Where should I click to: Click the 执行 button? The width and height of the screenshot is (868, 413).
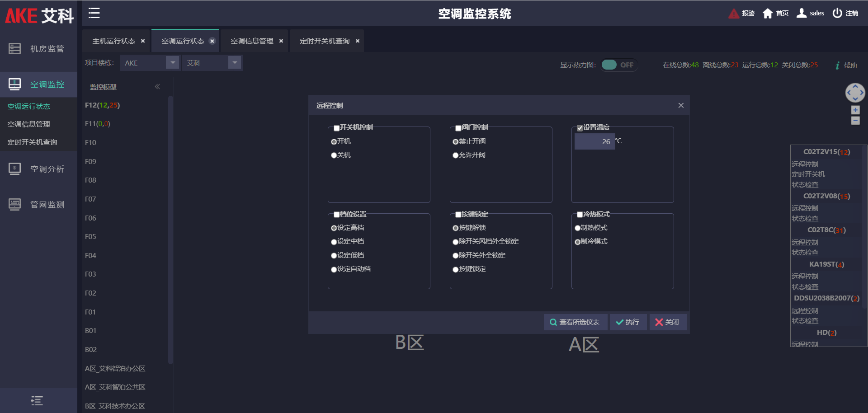tap(628, 322)
